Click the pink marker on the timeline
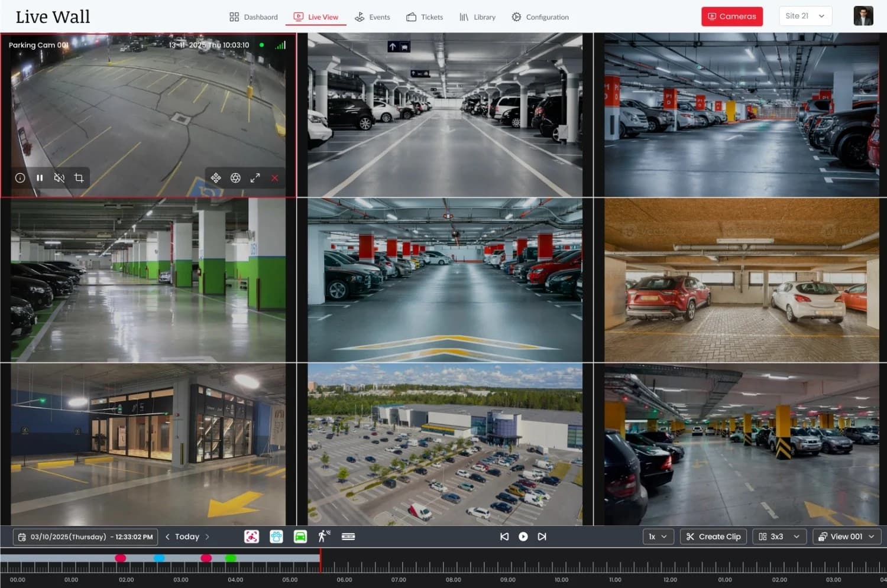887x588 pixels. click(x=121, y=557)
